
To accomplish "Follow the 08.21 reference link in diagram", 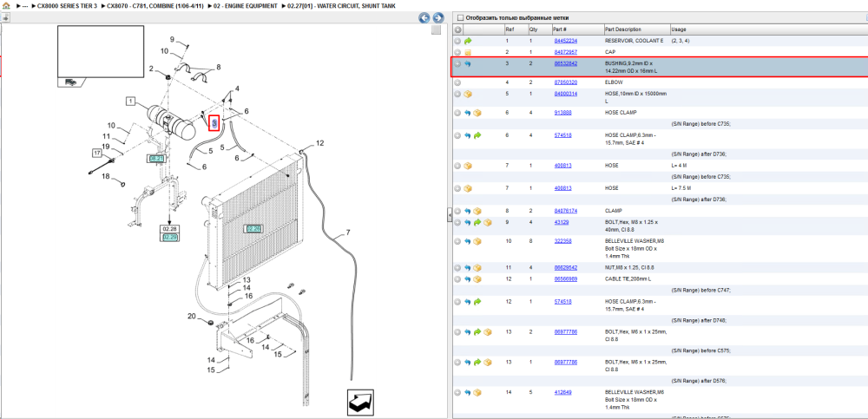I will tap(156, 158).
